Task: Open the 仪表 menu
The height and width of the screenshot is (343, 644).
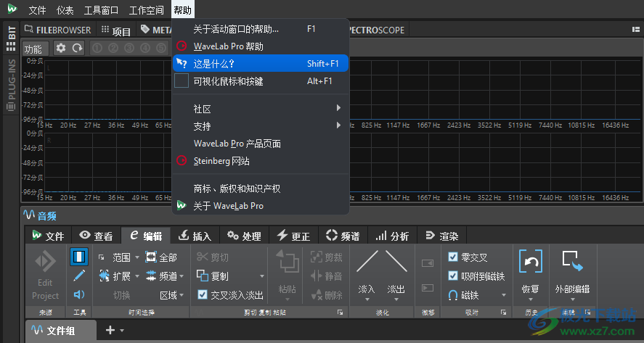Action: pyautogui.click(x=65, y=10)
